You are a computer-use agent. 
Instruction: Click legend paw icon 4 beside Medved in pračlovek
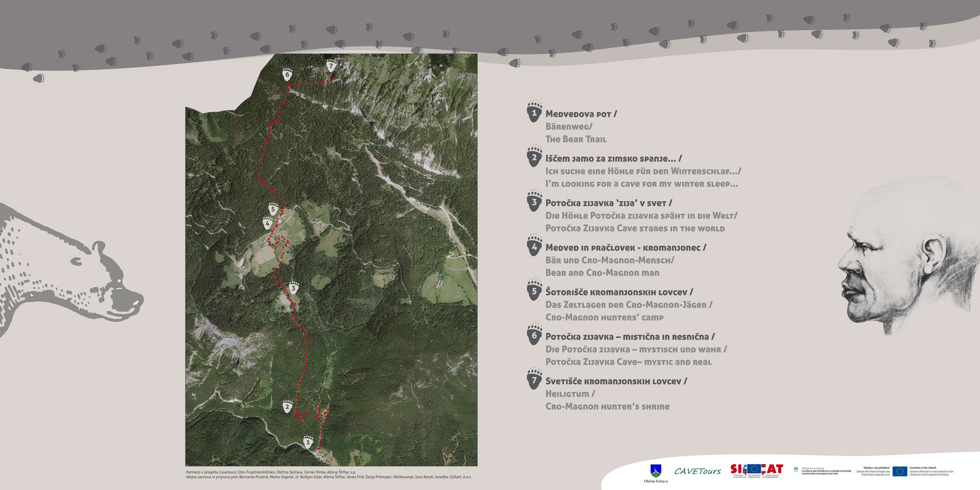click(x=534, y=245)
